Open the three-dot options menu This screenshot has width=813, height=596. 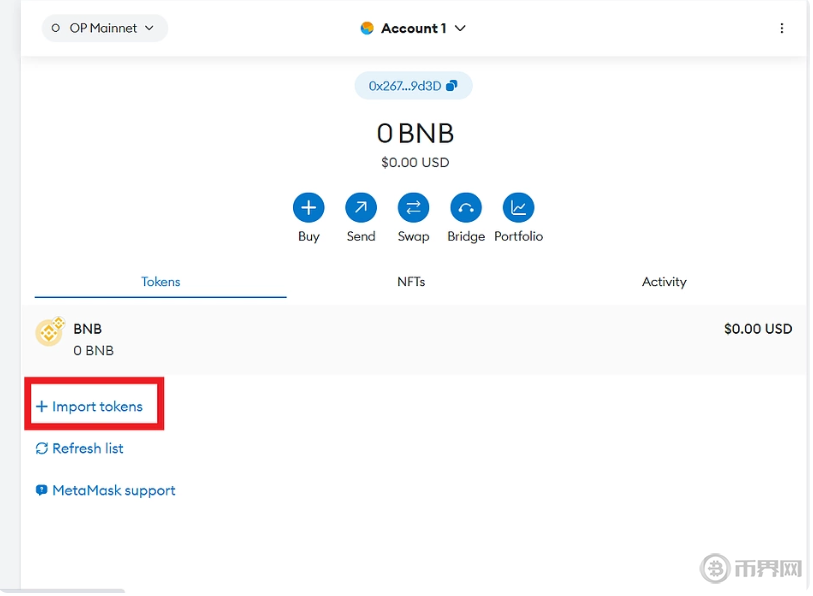782,29
